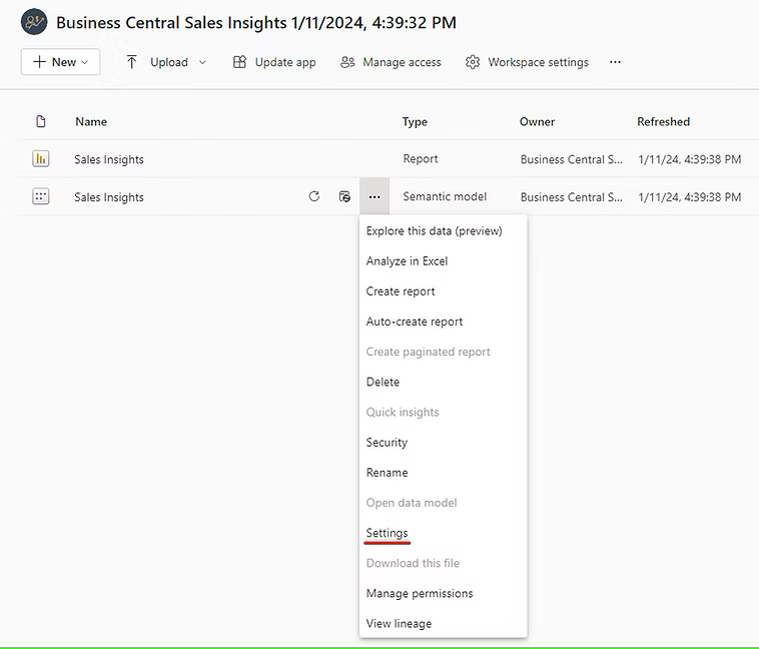Click the workspace avatar icon beside the title

[34, 22]
